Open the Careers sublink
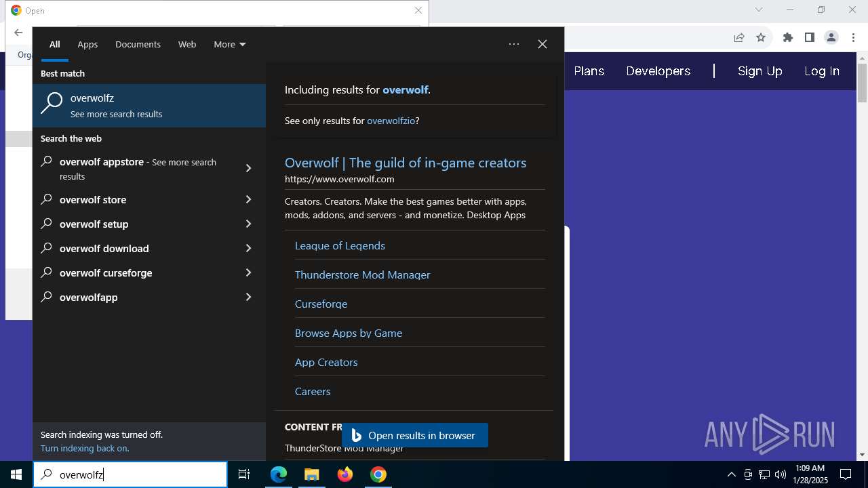This screenshot has height=488, width=868. (313, 391)
